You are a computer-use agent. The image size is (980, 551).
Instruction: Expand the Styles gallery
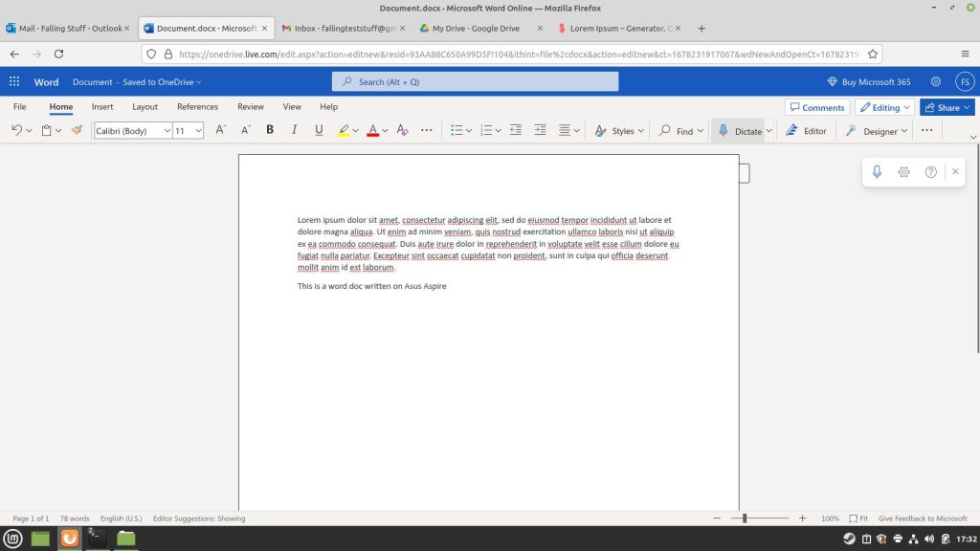619,130
